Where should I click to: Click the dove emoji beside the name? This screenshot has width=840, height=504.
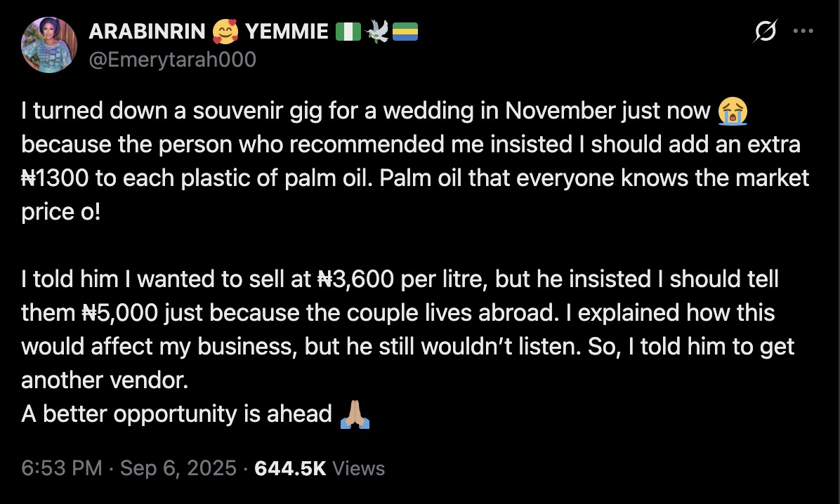point(377,32)
